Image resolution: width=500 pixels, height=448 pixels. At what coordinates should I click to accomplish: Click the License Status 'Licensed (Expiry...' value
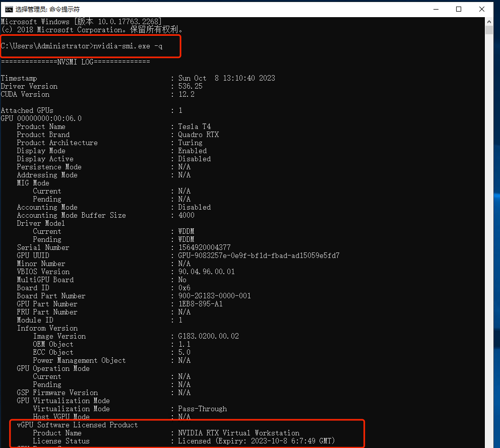coord(257,441)
